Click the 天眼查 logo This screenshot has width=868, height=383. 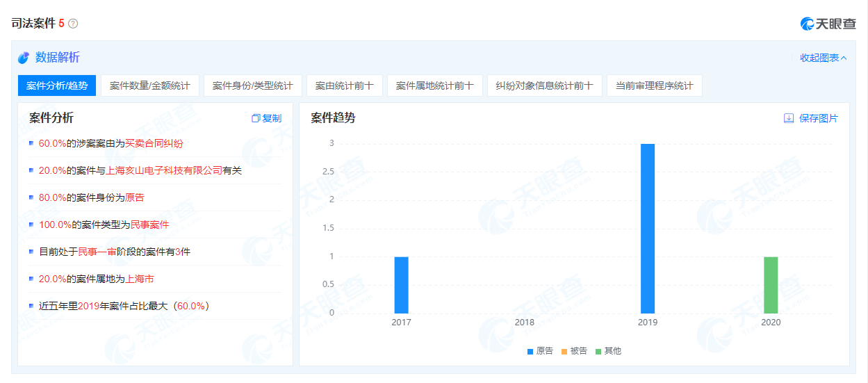[x=828, y=24]
